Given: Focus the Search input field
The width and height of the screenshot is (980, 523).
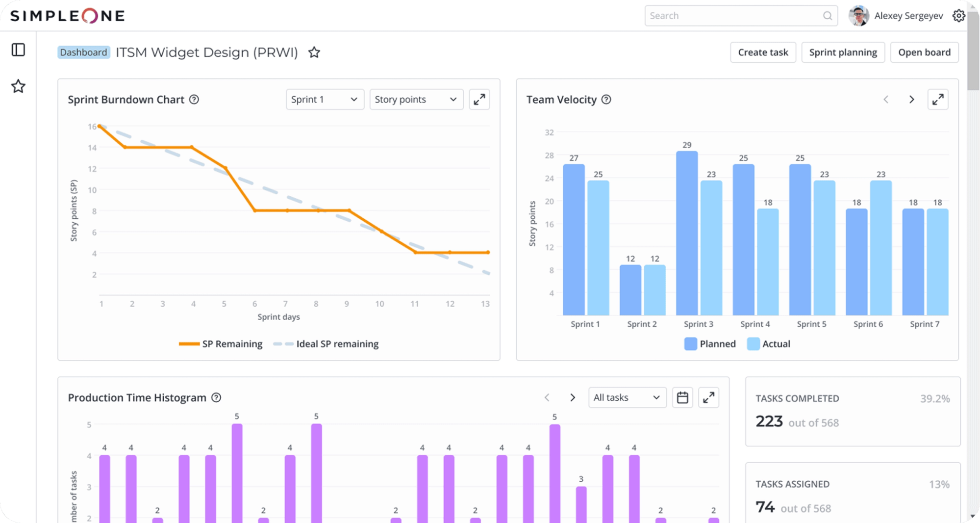Looking at the screenshot, I should [741, 16].
